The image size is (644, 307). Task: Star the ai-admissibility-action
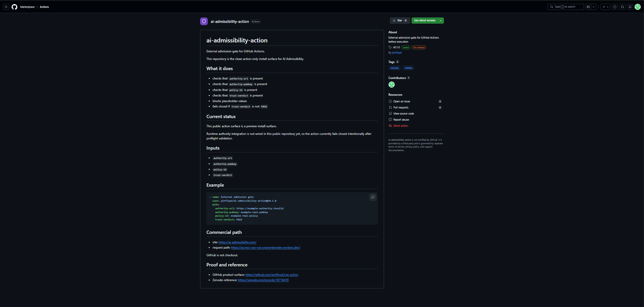point(400,20)
